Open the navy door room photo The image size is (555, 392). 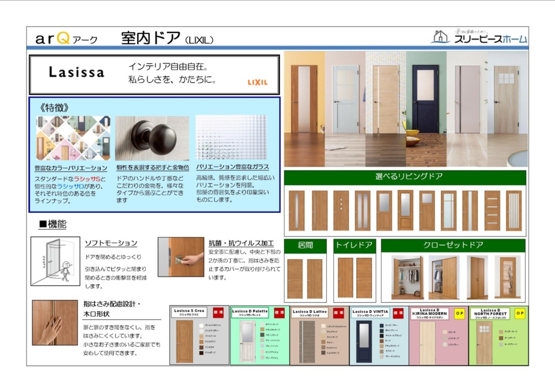tap(426, 109)
